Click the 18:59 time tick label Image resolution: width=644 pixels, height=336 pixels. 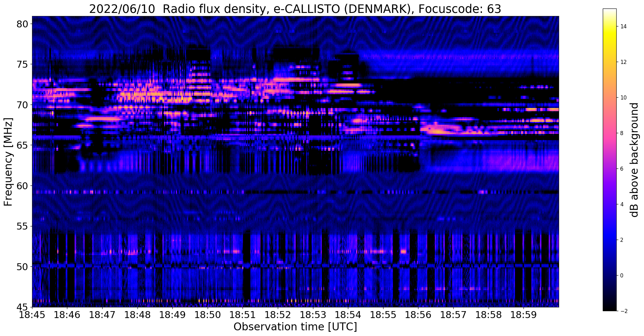coord(524,315)
